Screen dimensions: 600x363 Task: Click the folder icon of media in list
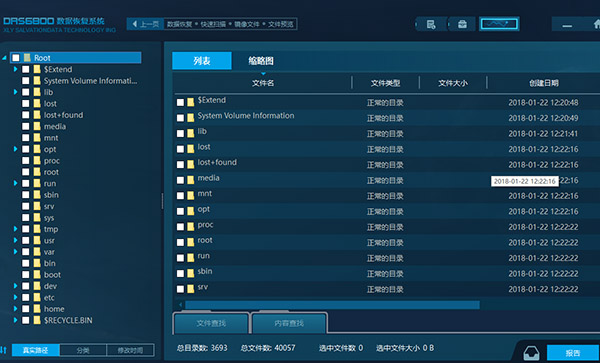click(x=190, y=180)
